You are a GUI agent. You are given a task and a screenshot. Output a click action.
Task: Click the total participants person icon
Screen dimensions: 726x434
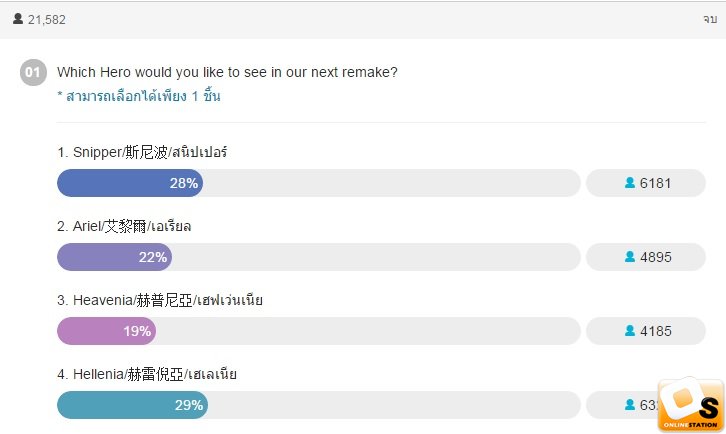(x=18, y=19)
